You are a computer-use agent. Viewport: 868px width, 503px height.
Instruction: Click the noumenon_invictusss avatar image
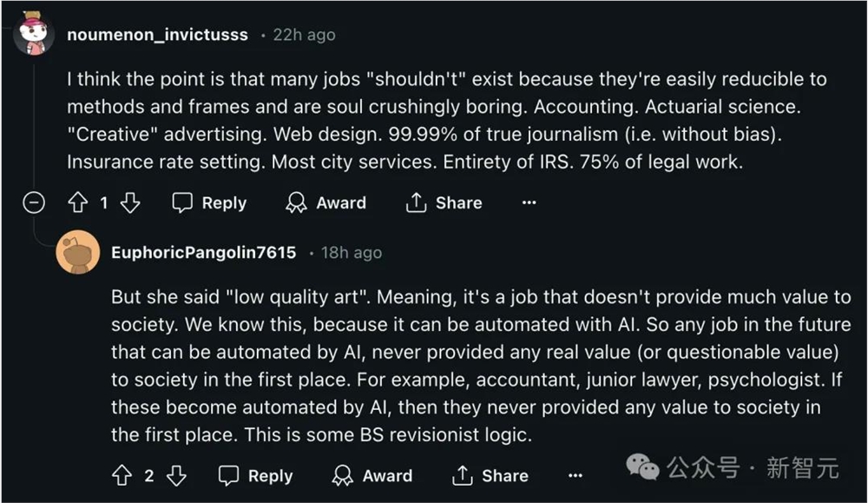(x=35, y=35)
